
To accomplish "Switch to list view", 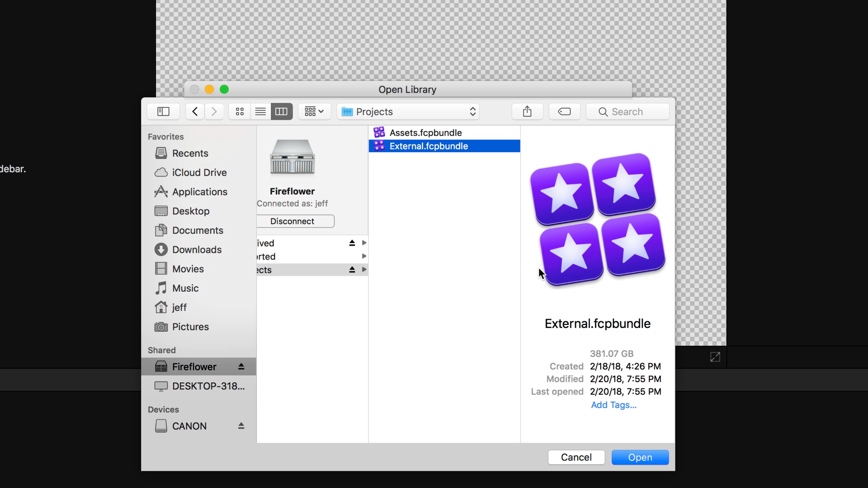I will point(260,111).
